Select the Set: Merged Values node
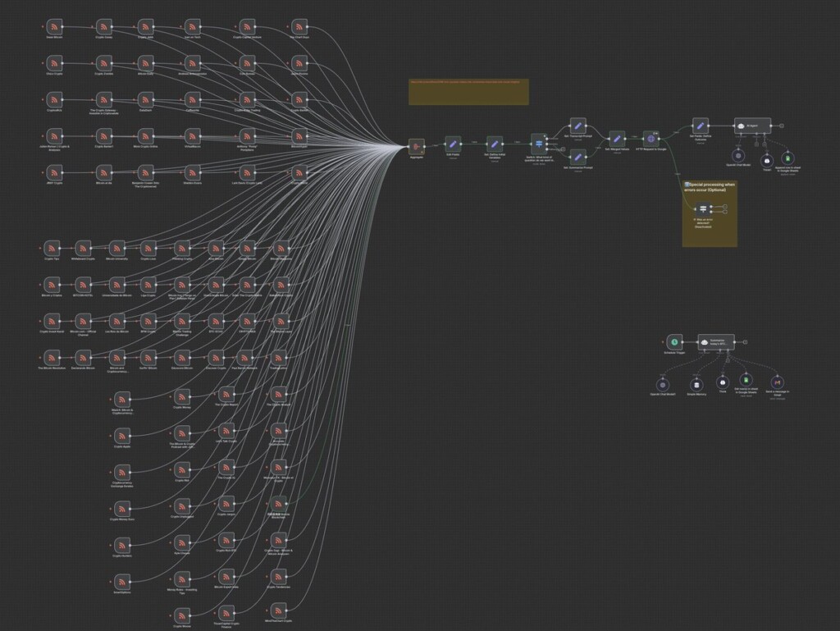Viewport: 840px width, 631px height. [617, 139]
